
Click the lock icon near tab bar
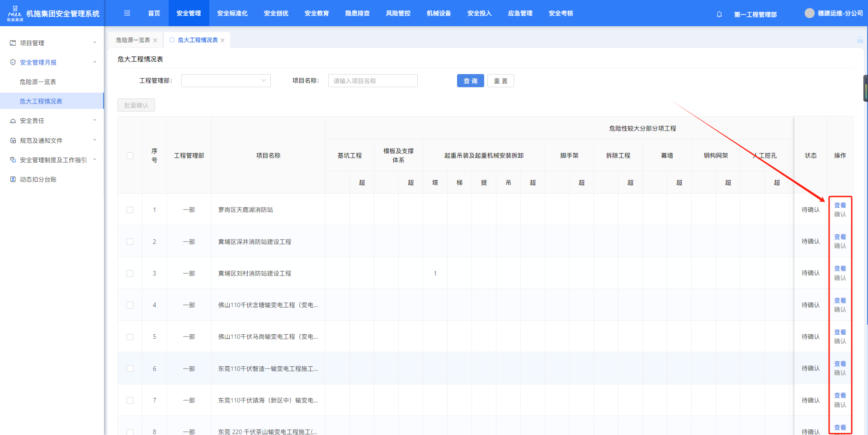(860, 40)
